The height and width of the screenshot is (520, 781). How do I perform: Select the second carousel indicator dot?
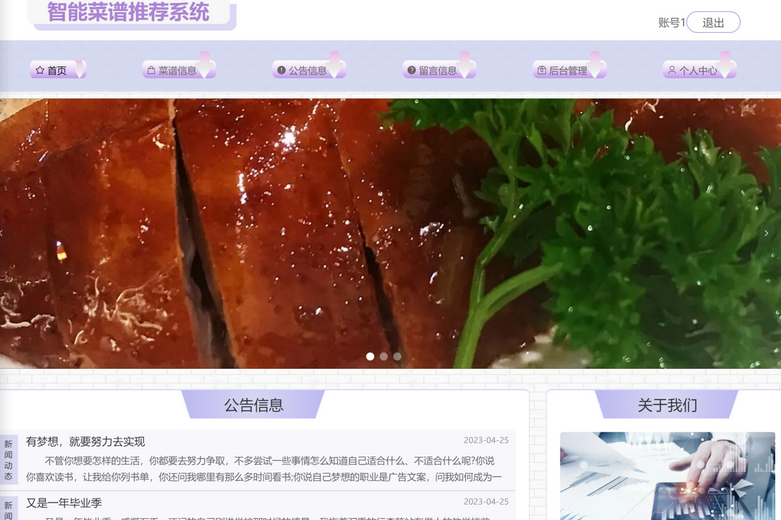click(x=384, y=356)
